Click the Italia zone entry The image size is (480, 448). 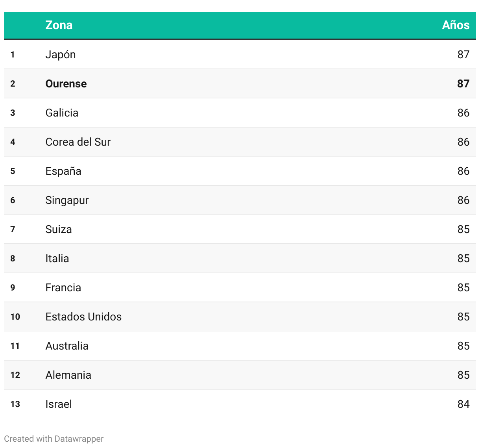tap(57, 258)
